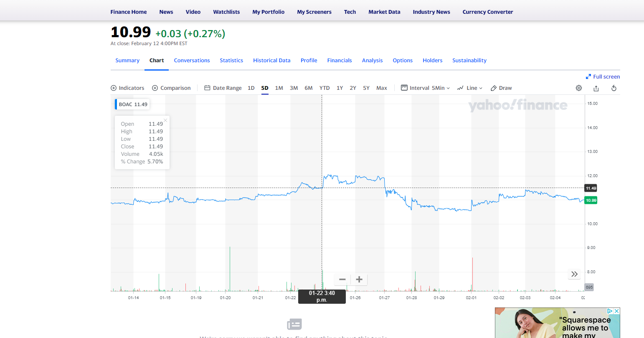Viewport: 644px width, 338px height.
Task: Open the Sustainability tab
Action: [x=469, y=61]
